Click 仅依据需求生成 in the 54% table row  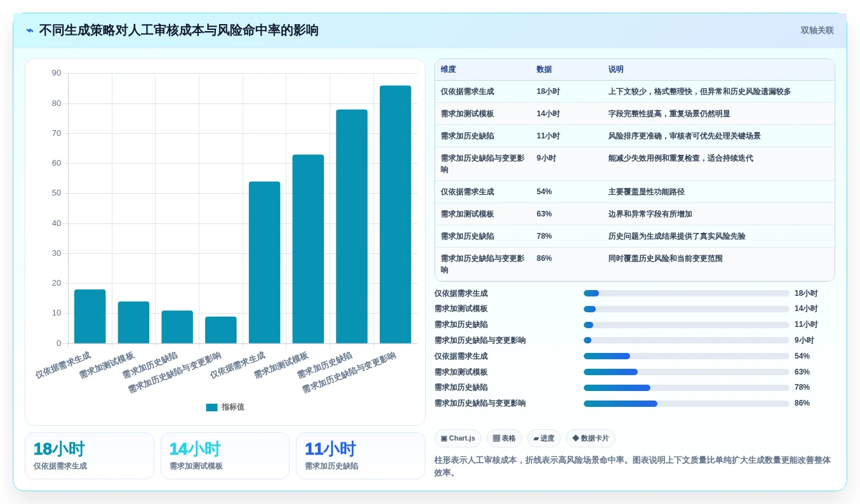(467, 192)
